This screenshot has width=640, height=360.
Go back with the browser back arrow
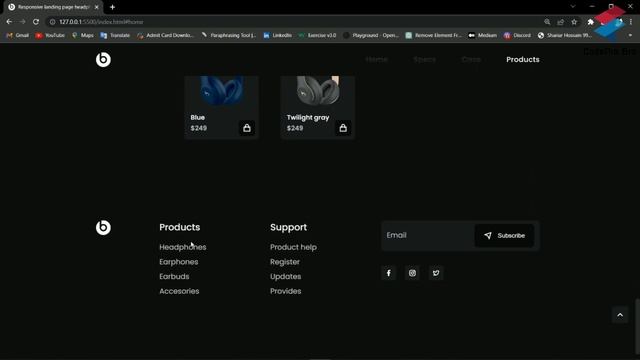[x=9, y=22]
